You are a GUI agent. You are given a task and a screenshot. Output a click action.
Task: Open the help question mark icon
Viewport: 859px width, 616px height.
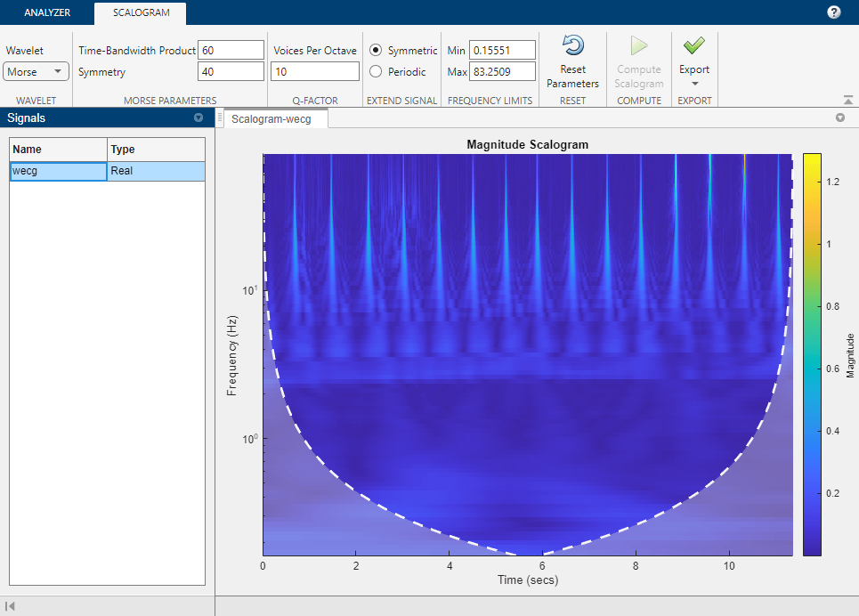coord(833,12)
